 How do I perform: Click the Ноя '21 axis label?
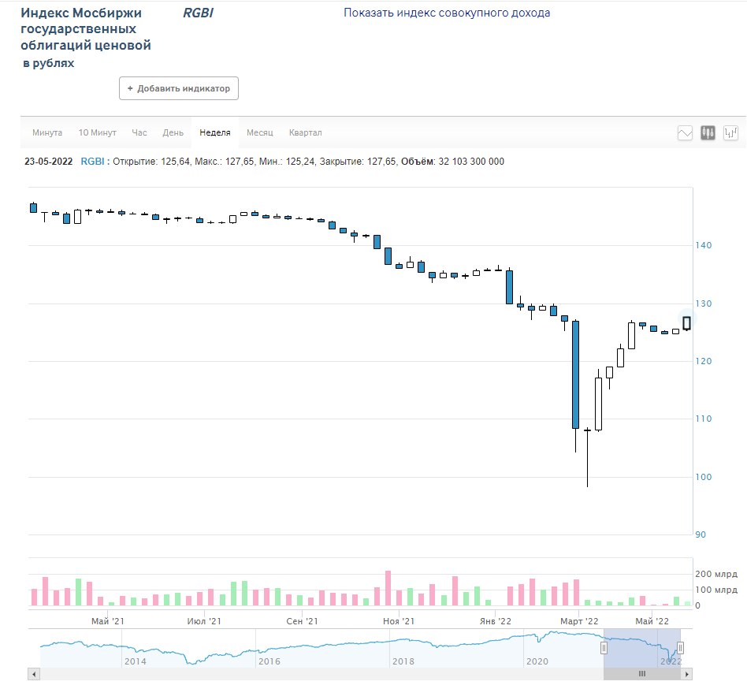(399, 621)
